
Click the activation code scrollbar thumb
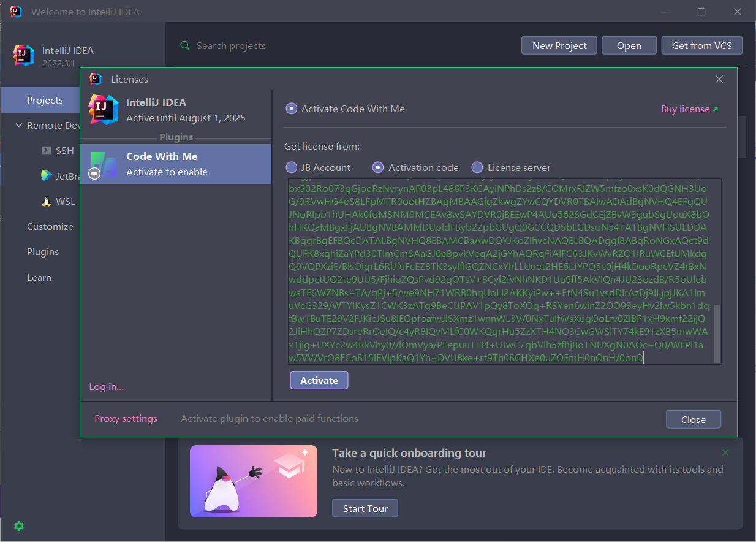[x=717, y=334]
